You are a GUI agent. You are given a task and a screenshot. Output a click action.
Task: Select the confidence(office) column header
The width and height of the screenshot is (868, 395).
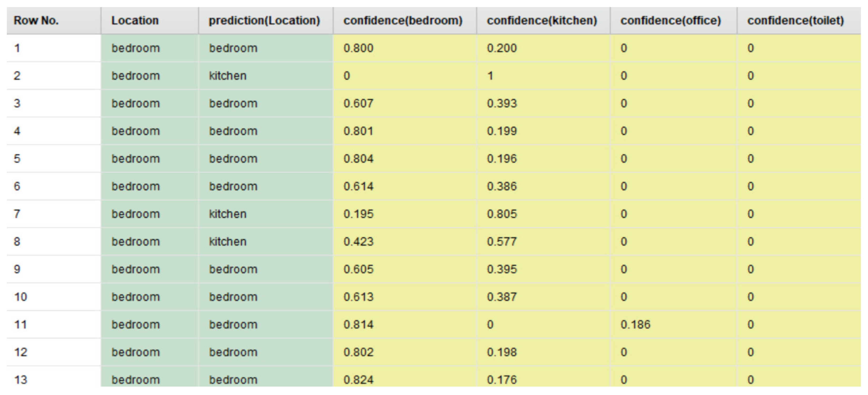[670, 21]
